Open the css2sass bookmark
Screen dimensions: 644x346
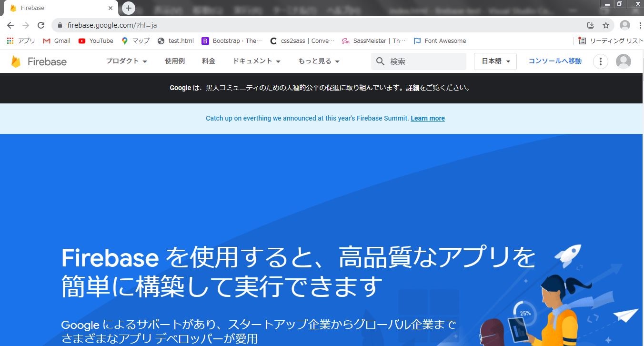click(302, 41)
